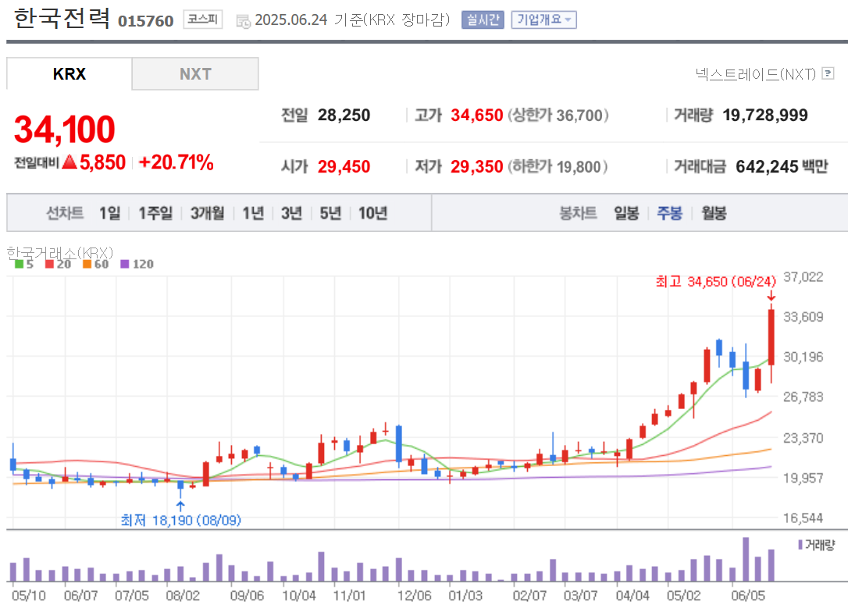
Task: Click the 코스피 market badge
Action: click(202, 20)
